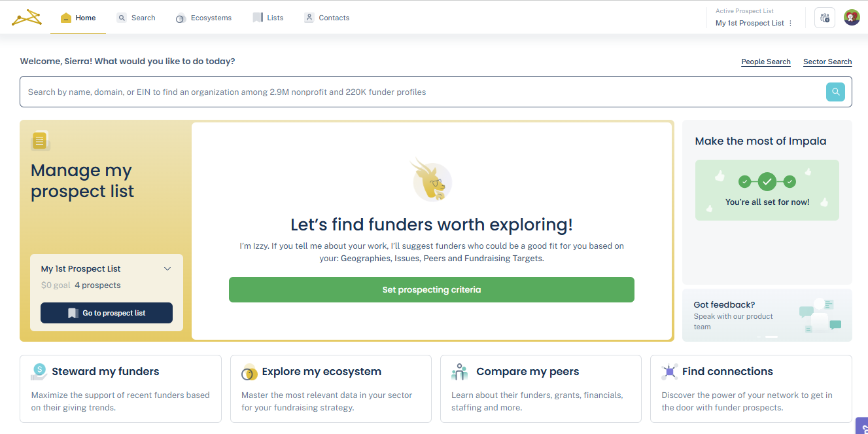868x434 pixels.
Task: Expand the My 1st Prospect List chevron
Action: (x=167, y=269)
